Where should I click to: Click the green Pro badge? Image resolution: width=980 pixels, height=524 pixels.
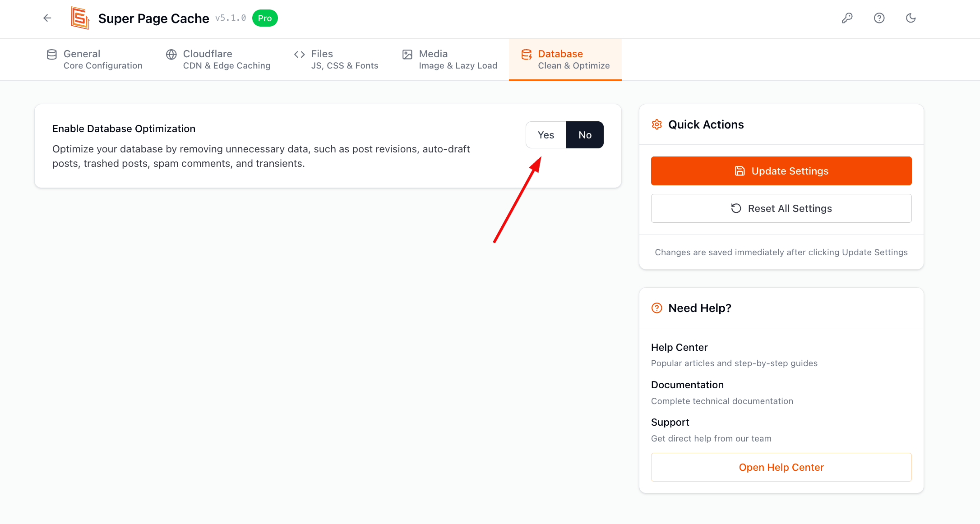click(265, 18)
